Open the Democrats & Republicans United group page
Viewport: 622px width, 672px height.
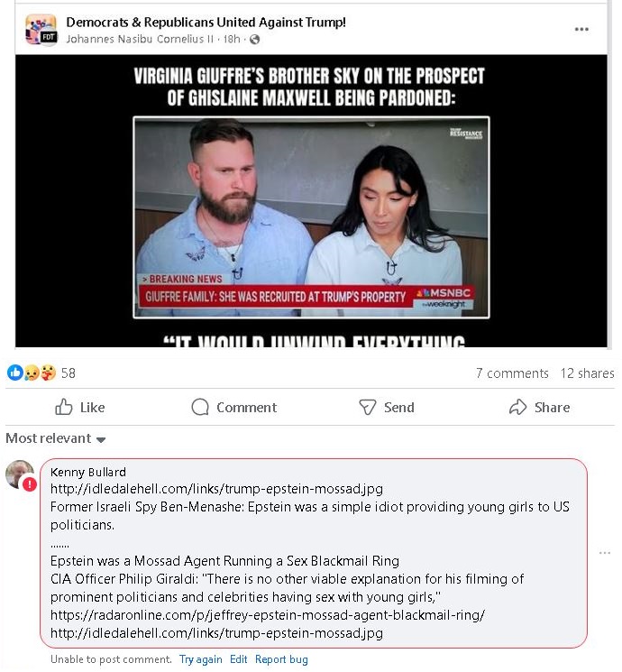pyautogui.click(x=206, y=23)
